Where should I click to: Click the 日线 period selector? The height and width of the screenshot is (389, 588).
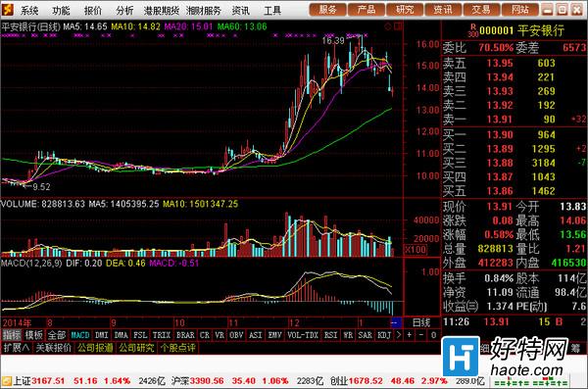421,322
